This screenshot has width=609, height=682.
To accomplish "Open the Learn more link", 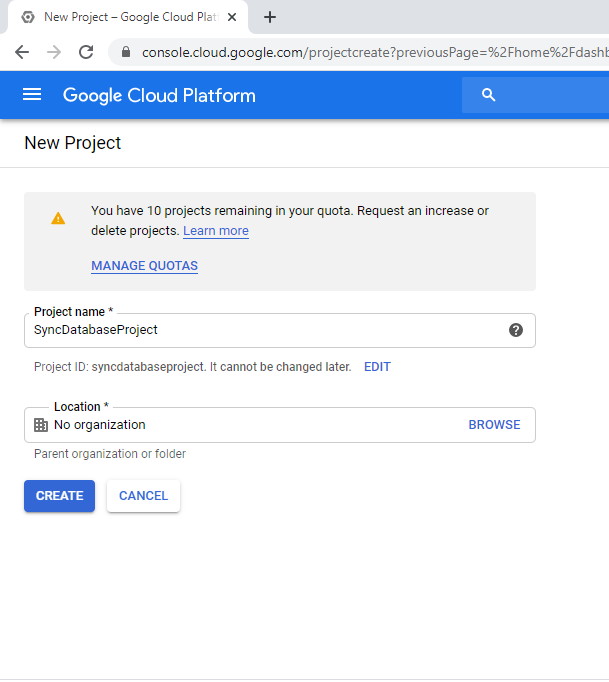I will pos(216,231).
